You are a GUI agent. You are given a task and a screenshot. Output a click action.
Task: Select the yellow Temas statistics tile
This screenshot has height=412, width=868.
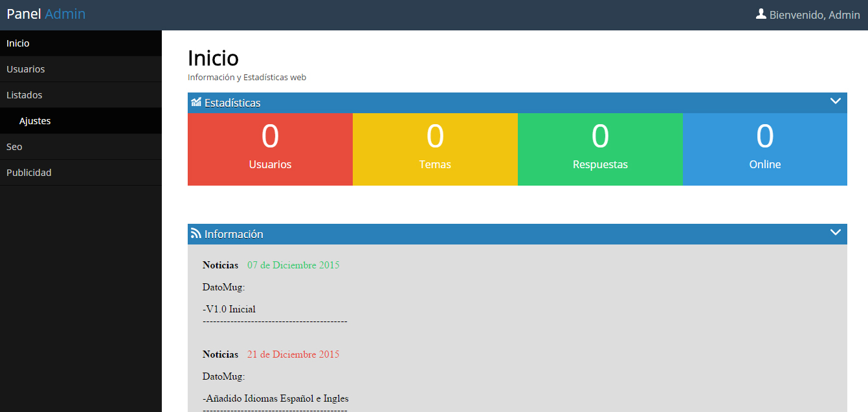coord(435,149)
